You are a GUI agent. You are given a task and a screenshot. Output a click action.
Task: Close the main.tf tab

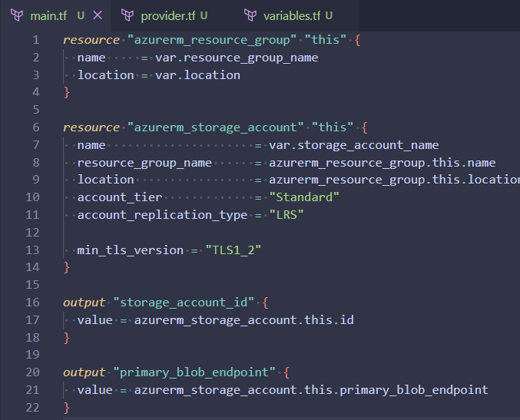[98, 15]
